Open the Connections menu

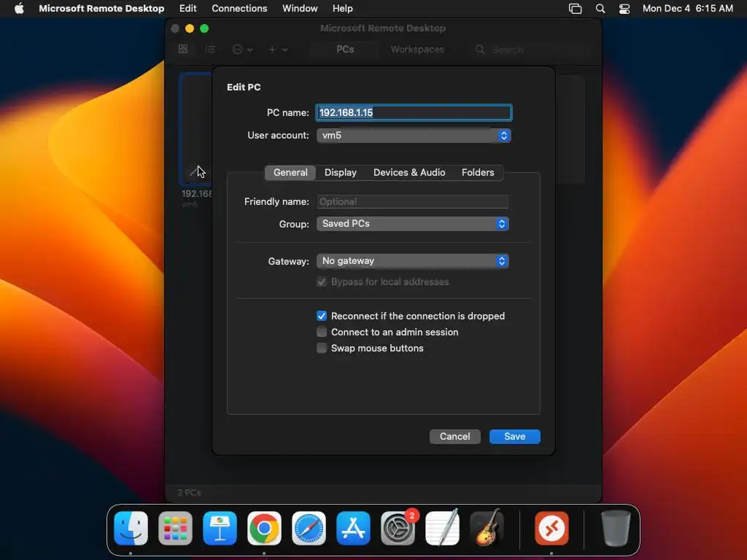pyautogui.click(x=239, y=8)
